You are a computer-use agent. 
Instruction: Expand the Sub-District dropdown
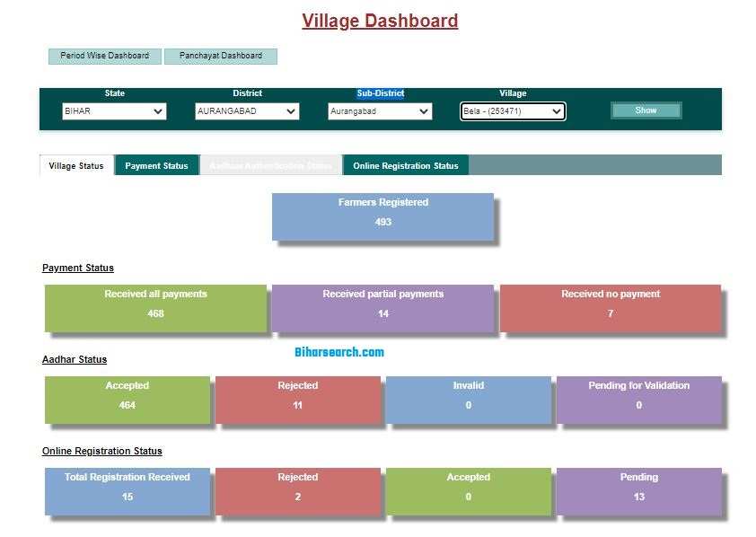380,111
